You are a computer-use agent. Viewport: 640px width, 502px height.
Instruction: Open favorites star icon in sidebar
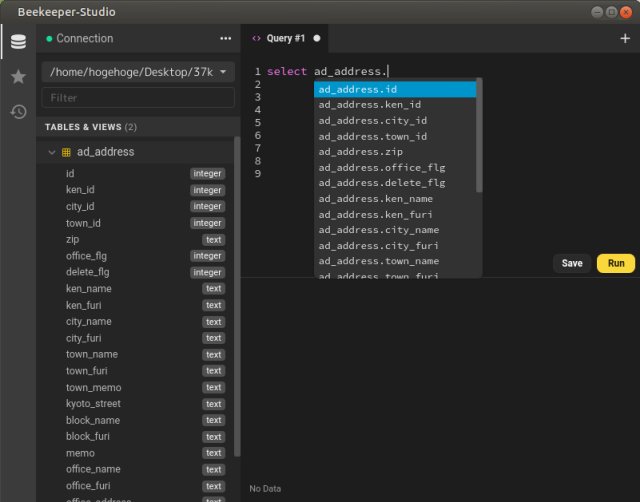(x=18, y=77)
